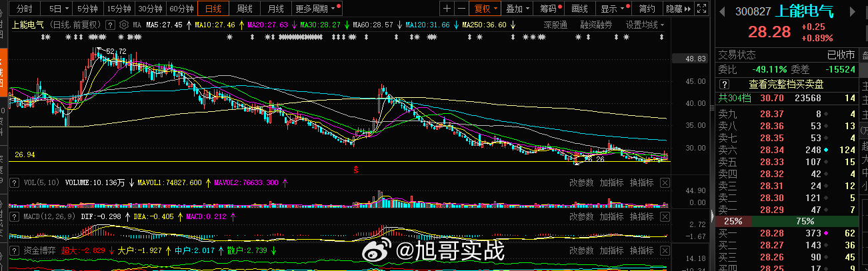
Task: Switch to 15分钟 period
Action: pos(119,9)
